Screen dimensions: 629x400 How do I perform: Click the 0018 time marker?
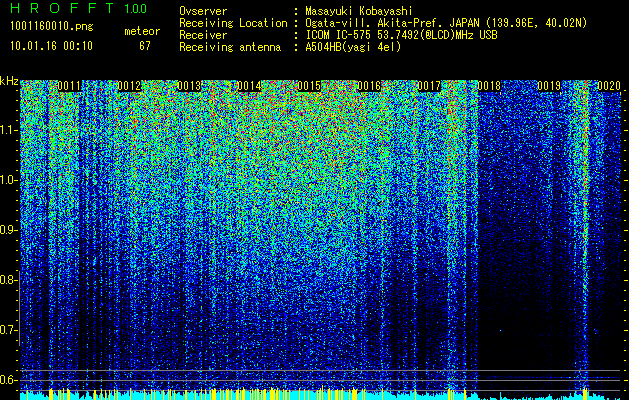[x=489, y=86]
